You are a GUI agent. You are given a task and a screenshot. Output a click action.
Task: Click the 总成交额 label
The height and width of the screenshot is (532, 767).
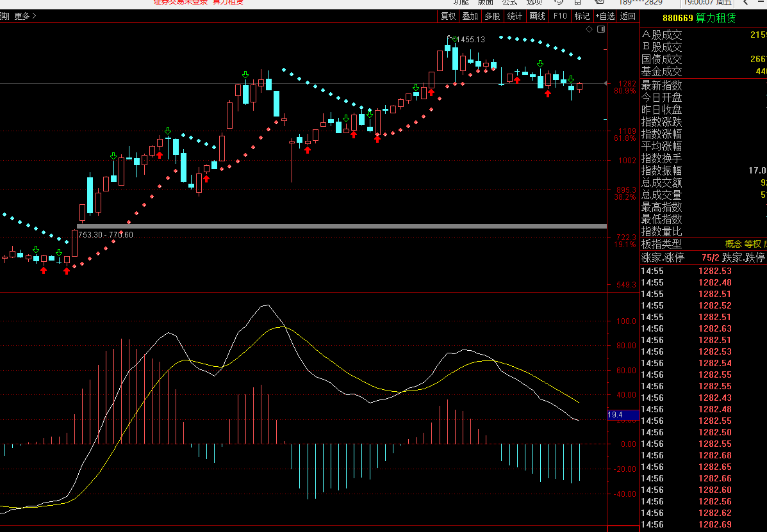tap(661, 183)
